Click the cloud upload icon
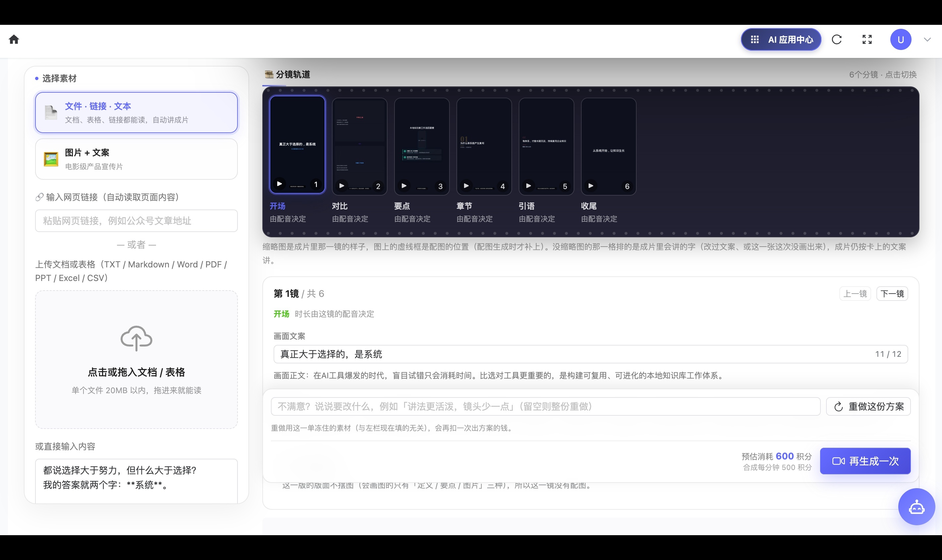The width and height of the screenshot is (942, 560). coord(136,338)
